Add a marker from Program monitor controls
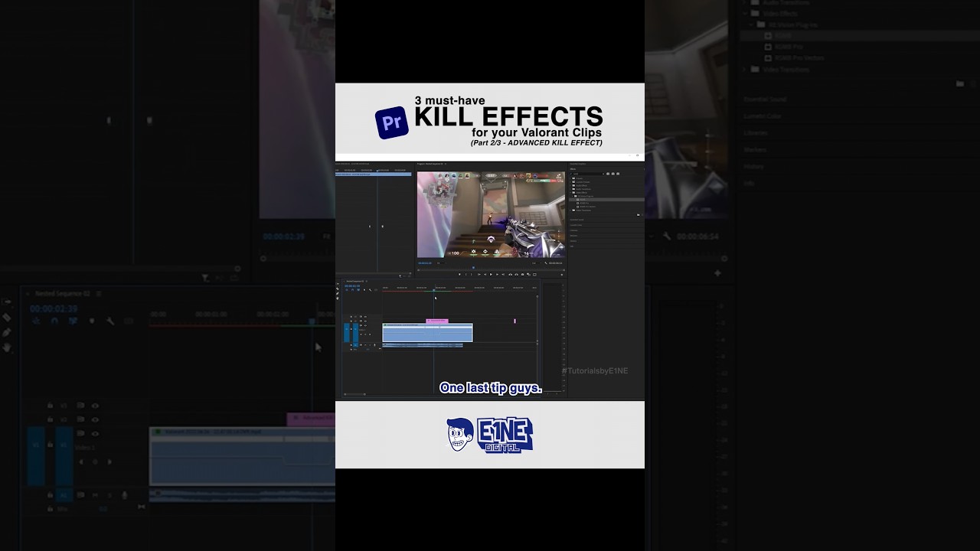 [x=459, y=274]
